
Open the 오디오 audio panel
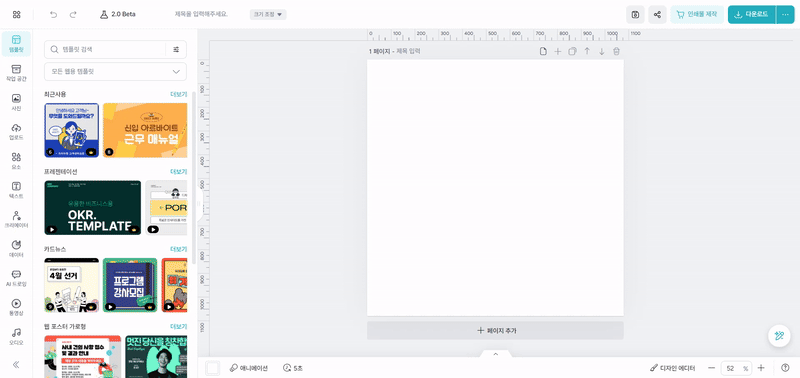pyautogui.click(x=16, y=337)
